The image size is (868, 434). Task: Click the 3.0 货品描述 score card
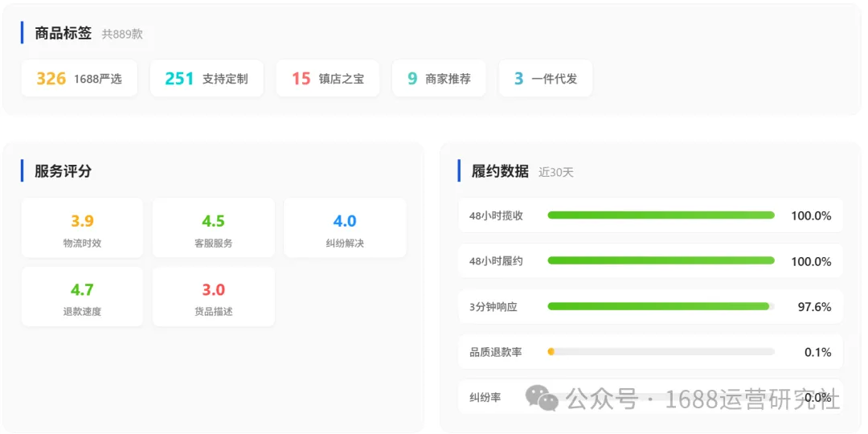pos(213,297)
